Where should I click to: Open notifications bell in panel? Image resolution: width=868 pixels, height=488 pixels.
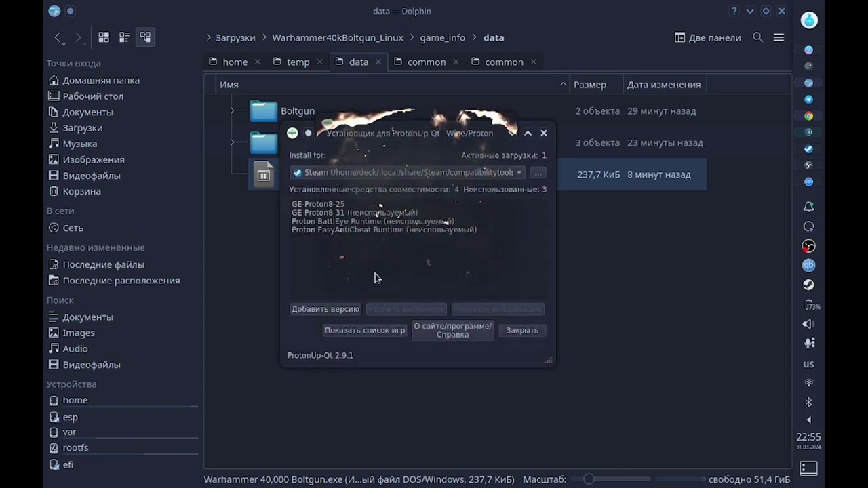click(808, 207)
